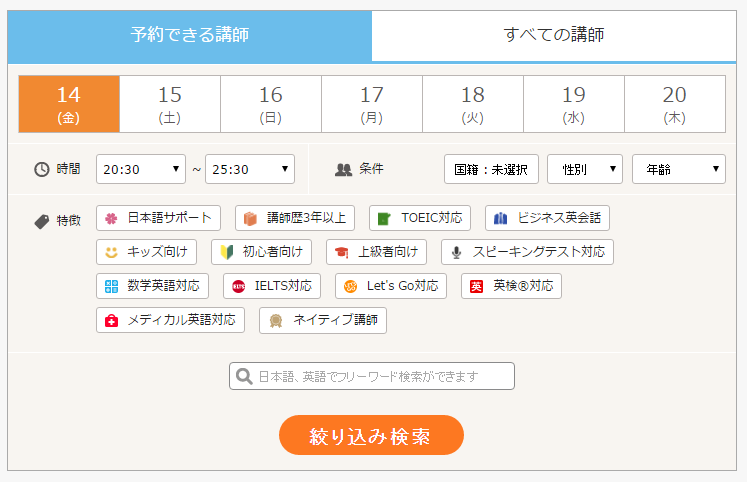Click the 国籍：未選択 nationality button
The width and height of the screenshot is (747, 482).
pos(491,169)
